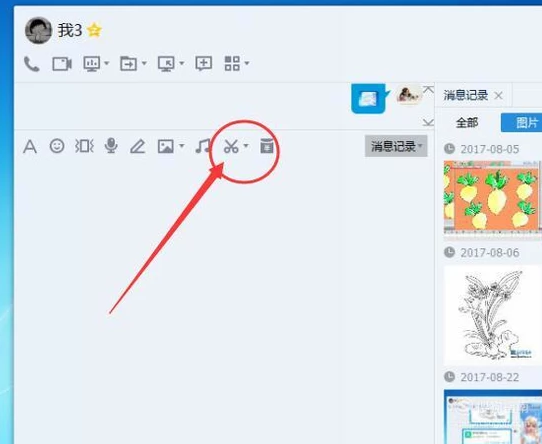The height and width of the screenshot is (444, 542).
Task: Open the apps grid icon
Action: [x=232, y=64]
